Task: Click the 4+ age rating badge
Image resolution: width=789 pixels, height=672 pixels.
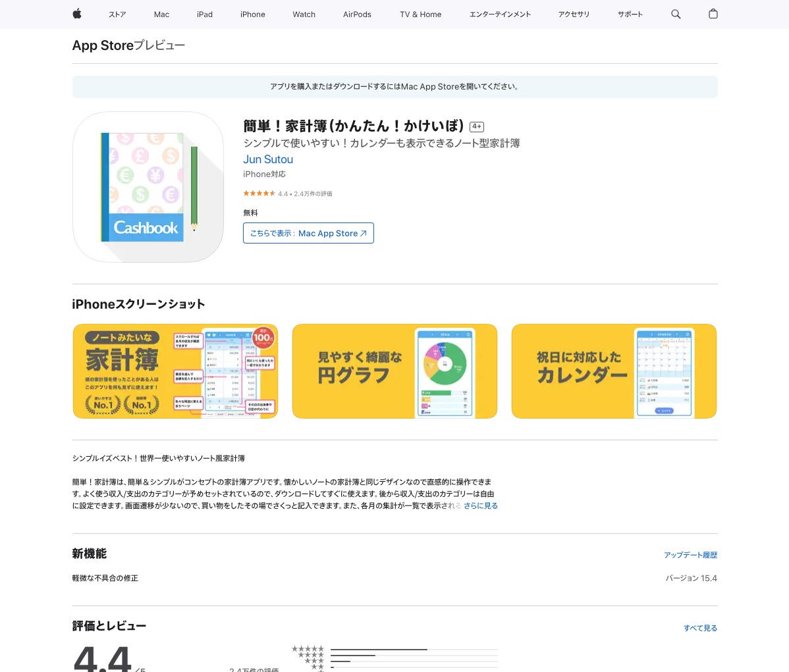Action: (477, 126)
